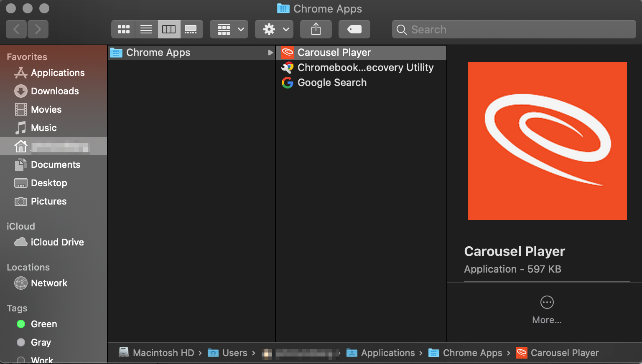The height and width of the screenshot is (364, 642).
Task: Open Applications in the sidebar
Action: (53, 73)
